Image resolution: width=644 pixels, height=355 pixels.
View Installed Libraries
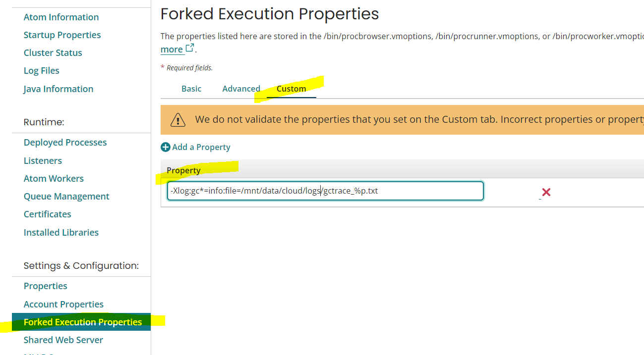(61, 232)
